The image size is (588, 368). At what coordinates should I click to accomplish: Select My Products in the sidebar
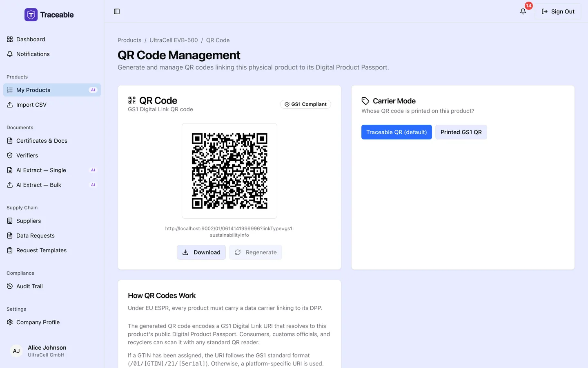[52, 90]
